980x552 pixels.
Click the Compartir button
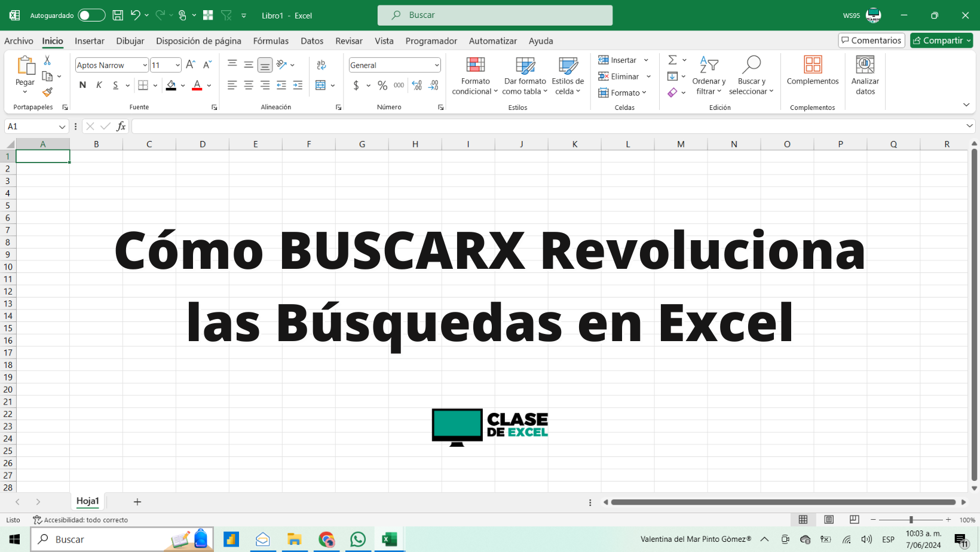(x=941, y=40)
